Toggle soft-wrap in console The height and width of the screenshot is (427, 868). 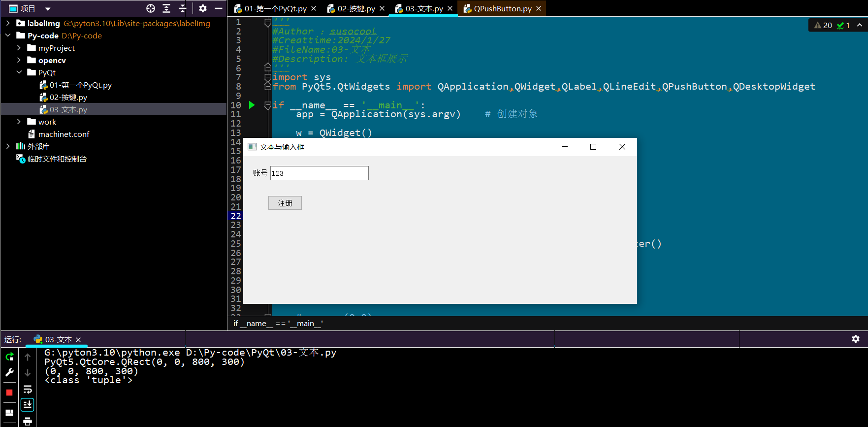(x=28, y=389)
